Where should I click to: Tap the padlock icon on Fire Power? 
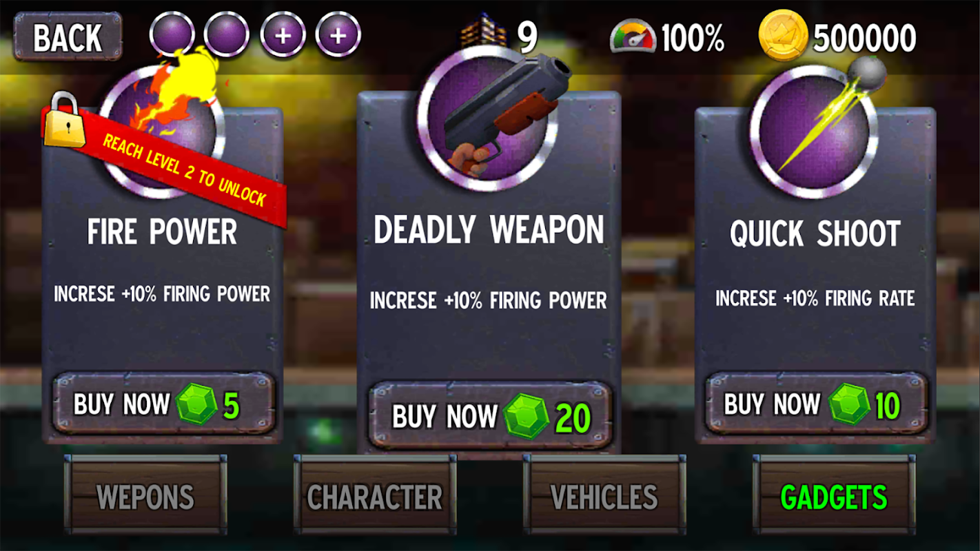(64, 119)
